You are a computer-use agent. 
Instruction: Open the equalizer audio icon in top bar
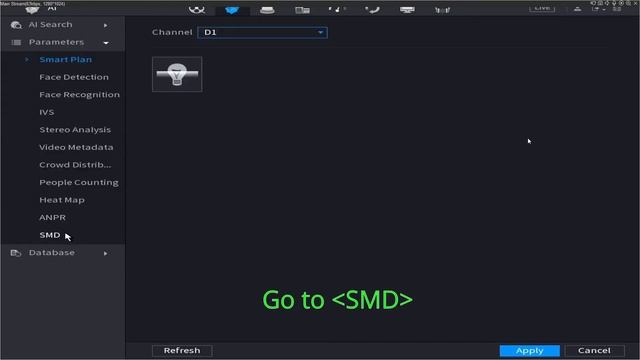coord(442,10)
